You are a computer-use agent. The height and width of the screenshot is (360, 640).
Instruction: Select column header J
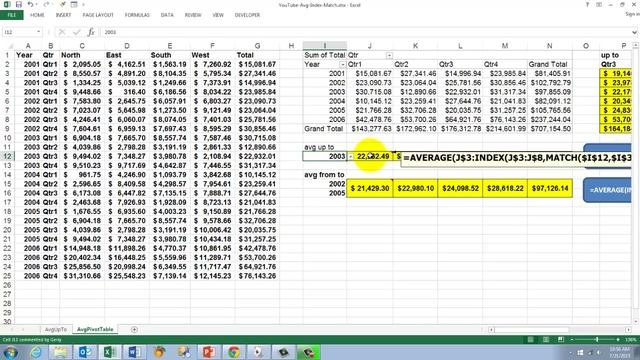pyautogui.click(x=370, y=46)
